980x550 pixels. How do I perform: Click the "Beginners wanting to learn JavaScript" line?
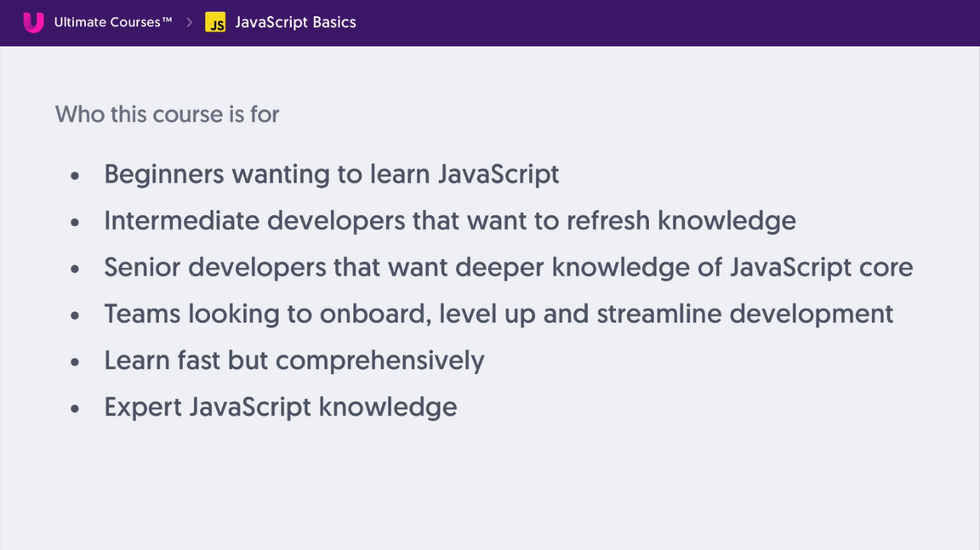pos(331,174)
